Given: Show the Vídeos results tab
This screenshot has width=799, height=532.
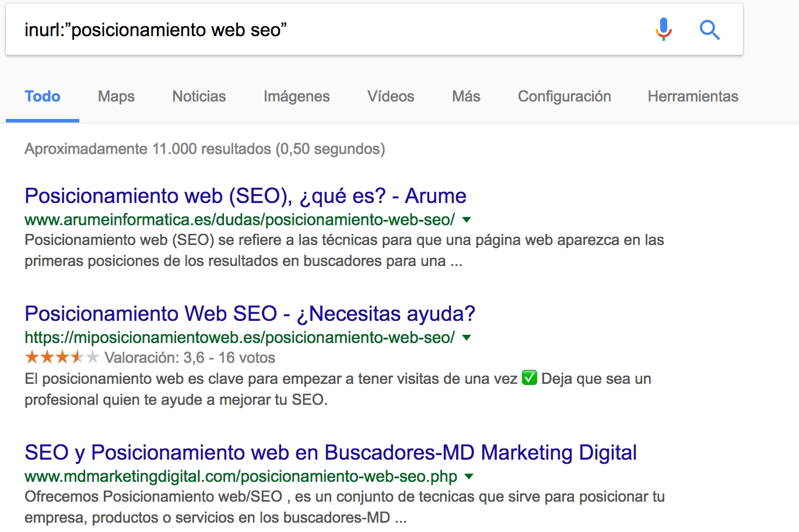Looking at the screenshot, I should pos(391,96).
